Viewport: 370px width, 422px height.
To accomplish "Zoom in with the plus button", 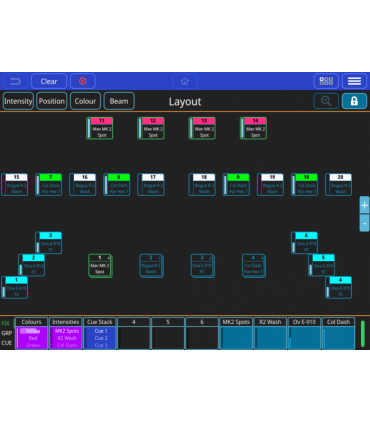I will coord(364,205).
